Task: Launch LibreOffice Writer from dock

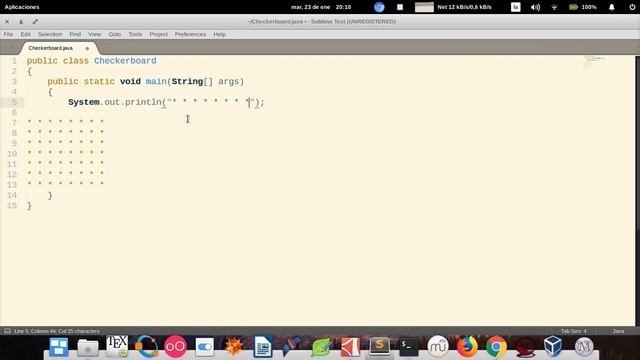Action: (263, 347)
